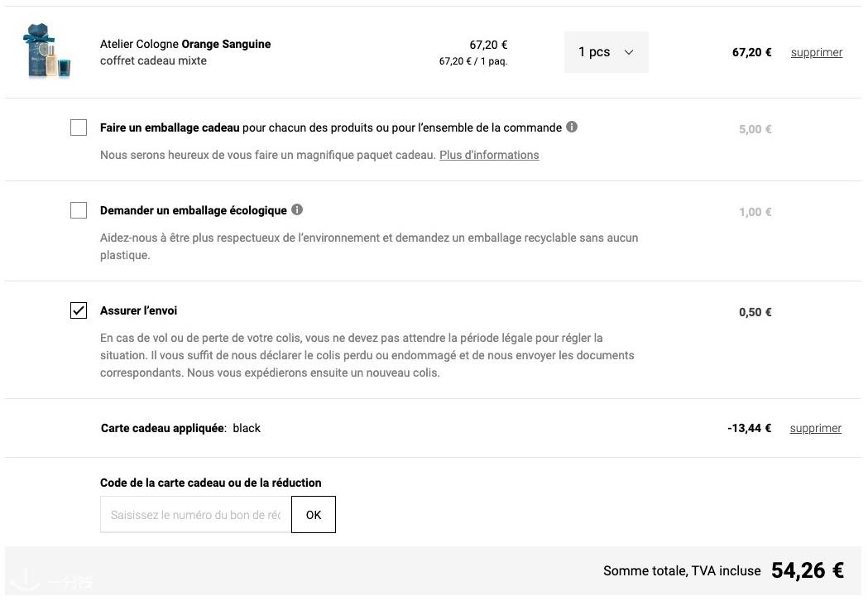Click the info icon beside gift wrapping option

click(x=572, y=127)
